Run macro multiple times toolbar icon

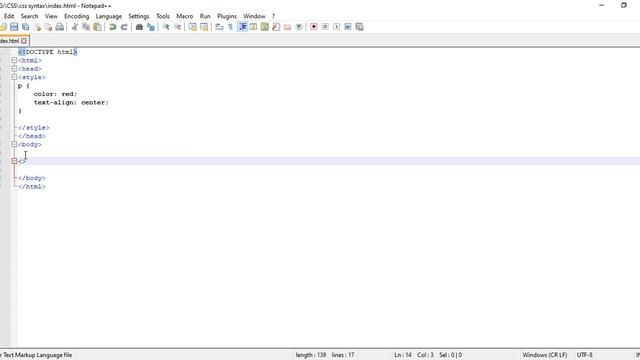coord(348,27)
